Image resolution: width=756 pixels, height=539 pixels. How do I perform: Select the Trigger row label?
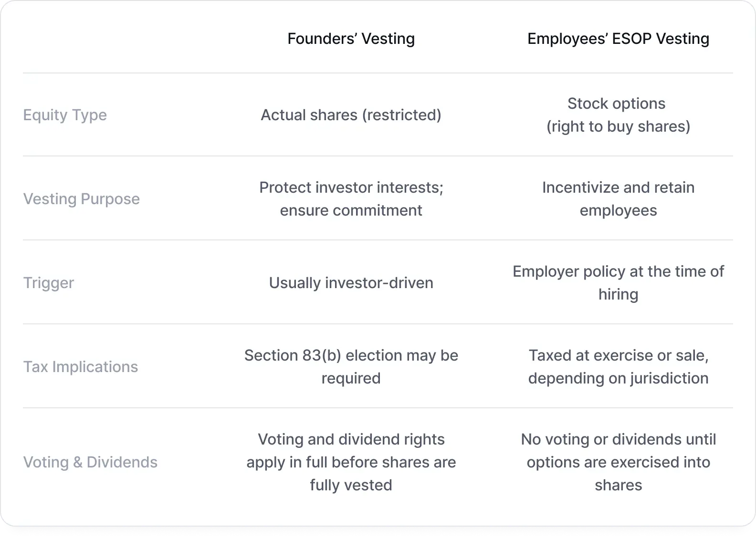coord(49,283)
